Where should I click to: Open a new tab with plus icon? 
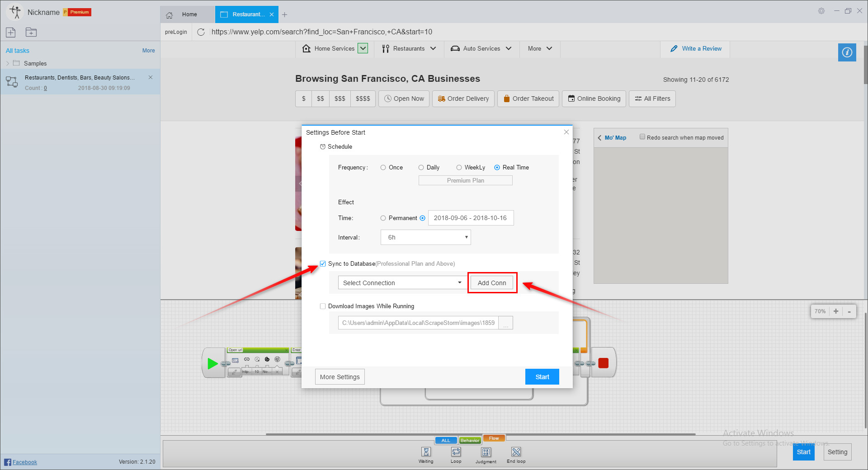[284, 14]
